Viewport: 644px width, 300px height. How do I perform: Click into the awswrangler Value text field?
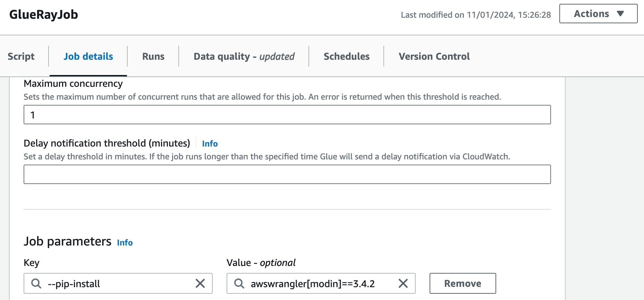pos(319,284)
